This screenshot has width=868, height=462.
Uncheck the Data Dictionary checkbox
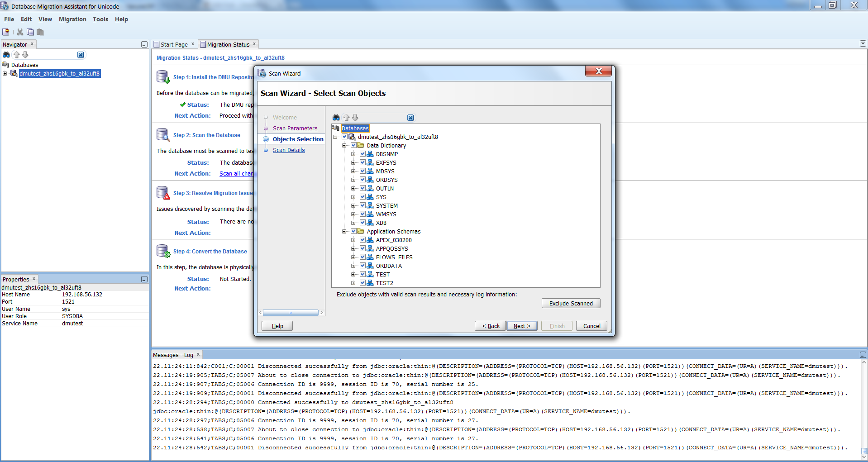[354, 145]
